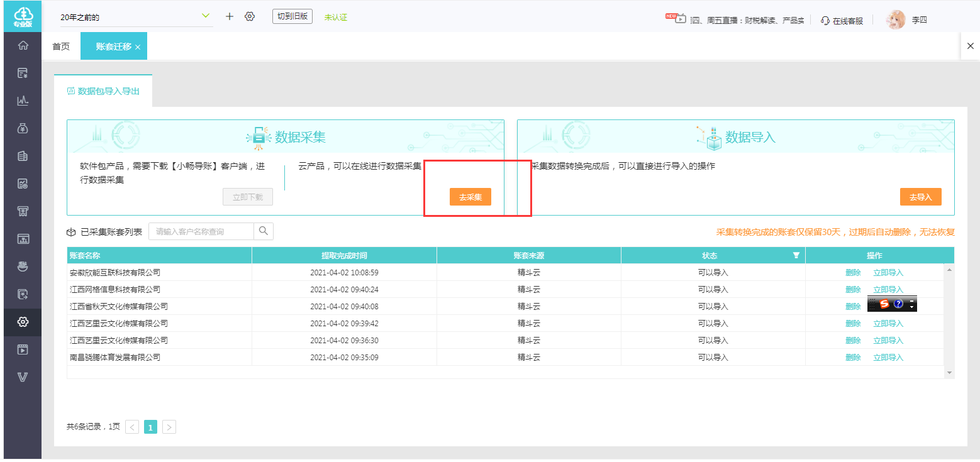Click 立即导入 for 安徽欣能互联科技有限公司

coord(888,273)
